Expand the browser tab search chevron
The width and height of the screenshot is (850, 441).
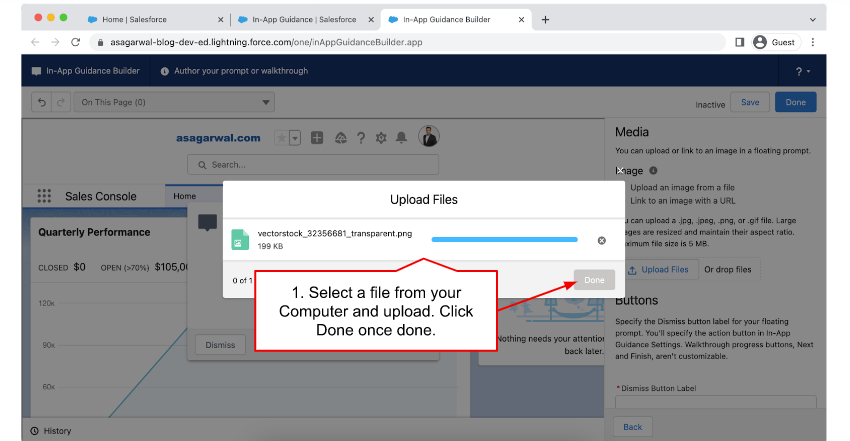coord(813,20)
